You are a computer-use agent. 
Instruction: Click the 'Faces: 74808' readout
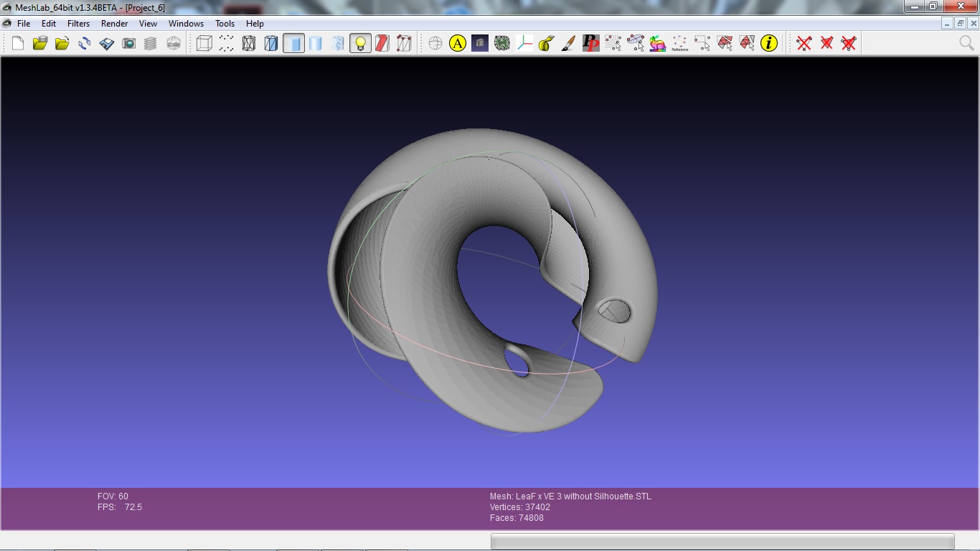tap(517, 518)
